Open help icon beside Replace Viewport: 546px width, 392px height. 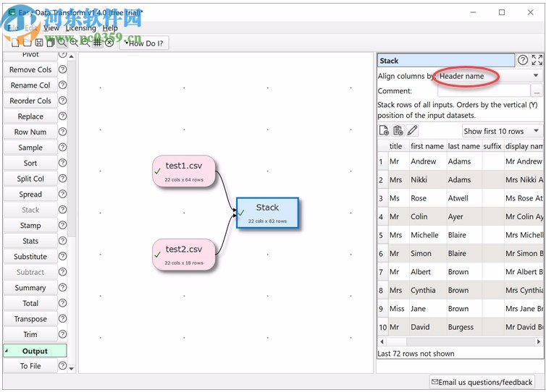(62, 116)
